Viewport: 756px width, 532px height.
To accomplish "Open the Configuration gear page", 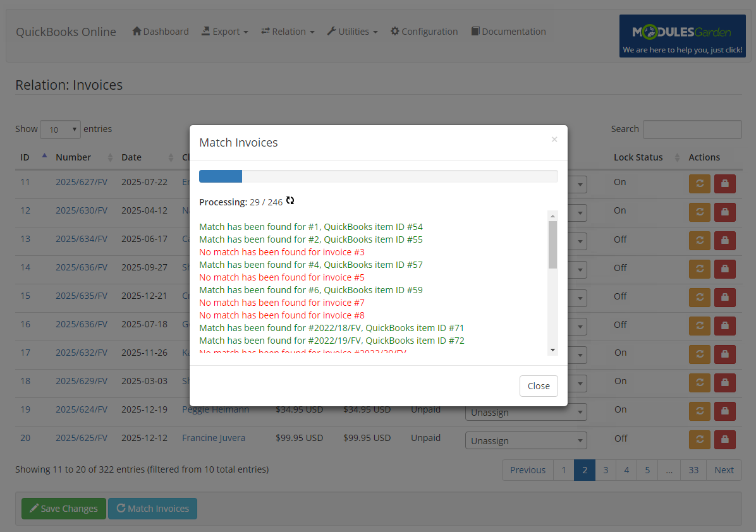I will [x=424, y=31].
